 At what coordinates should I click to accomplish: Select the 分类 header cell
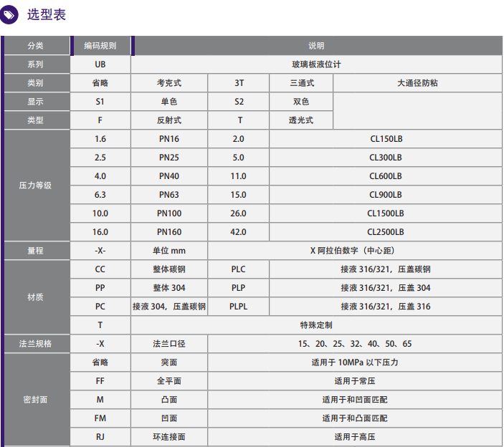(35, 46)
